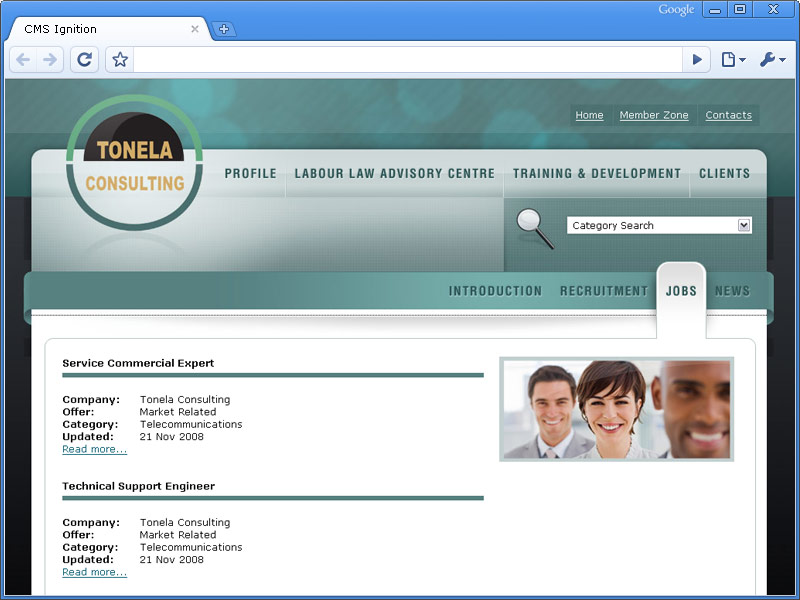Image resolution: width=800 pixels, height=600 pixels.
Task: Reload the current page
Action: click(84, 60)
